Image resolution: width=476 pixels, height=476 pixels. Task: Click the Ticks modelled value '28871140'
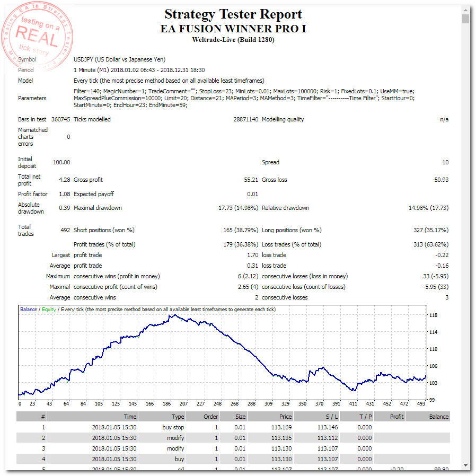pyautogui.click(x=245, y=119)
